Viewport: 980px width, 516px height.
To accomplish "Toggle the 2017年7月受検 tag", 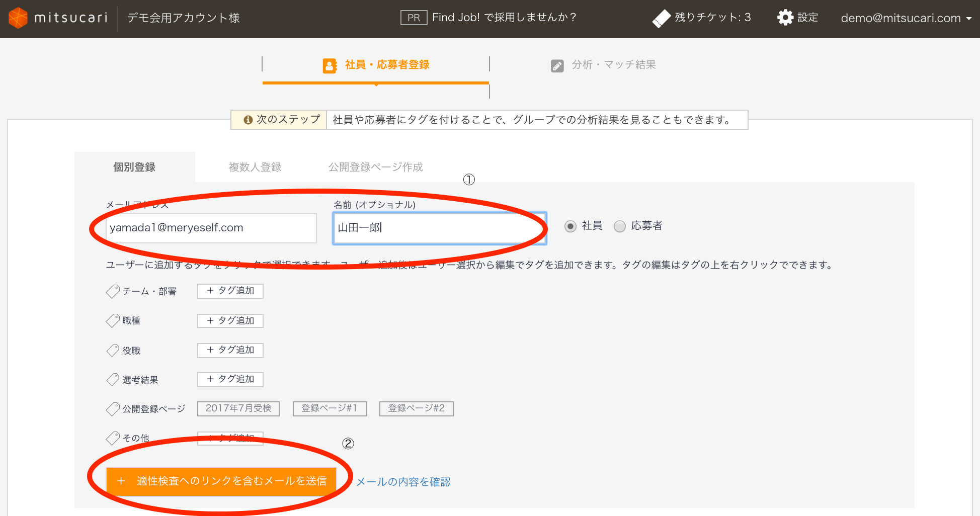I will point(238,408).
